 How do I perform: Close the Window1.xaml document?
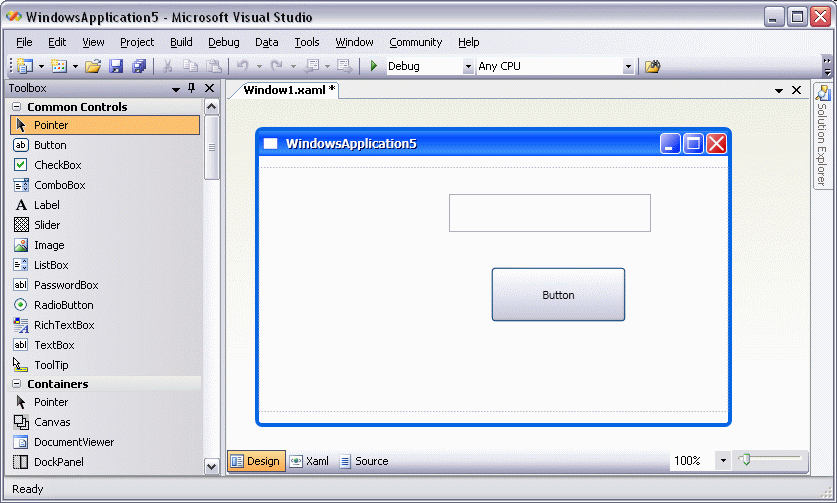tap(796, 90)
